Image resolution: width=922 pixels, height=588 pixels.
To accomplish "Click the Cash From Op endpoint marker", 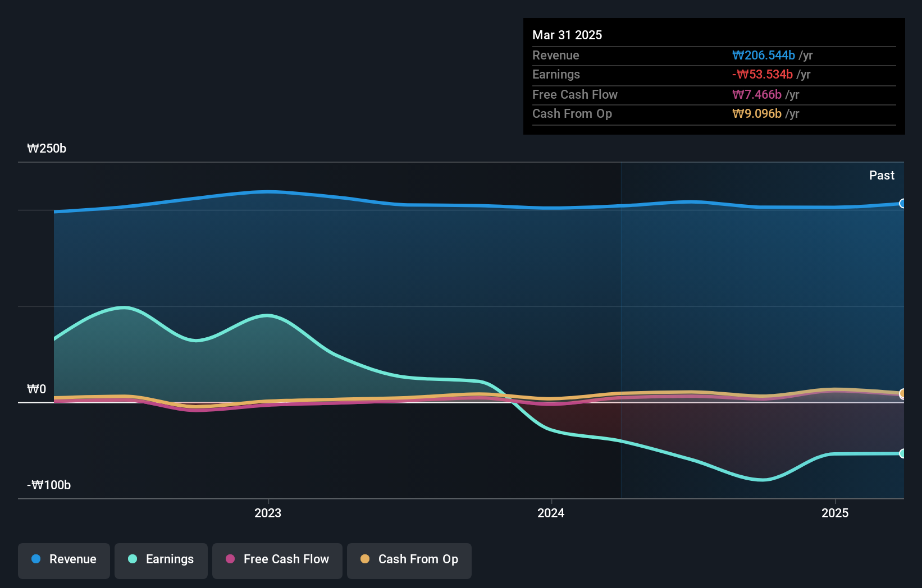I will click(902, 393).
